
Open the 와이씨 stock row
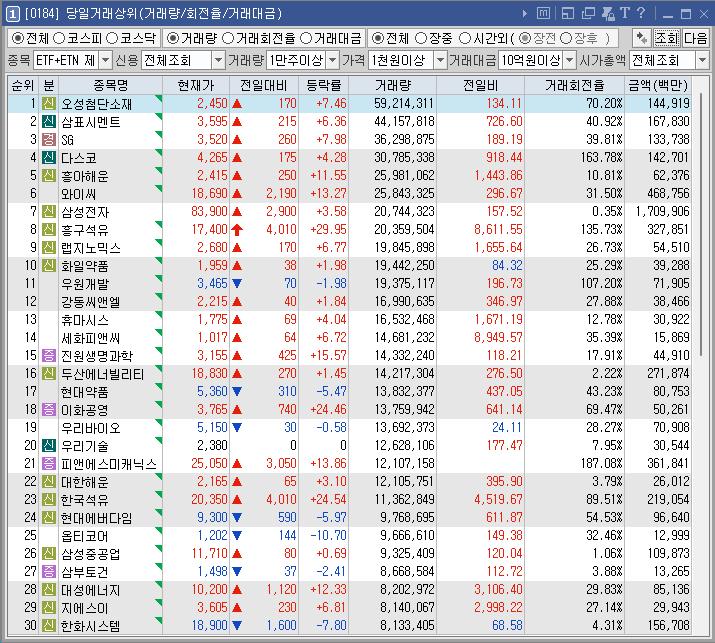coord(349,193)
